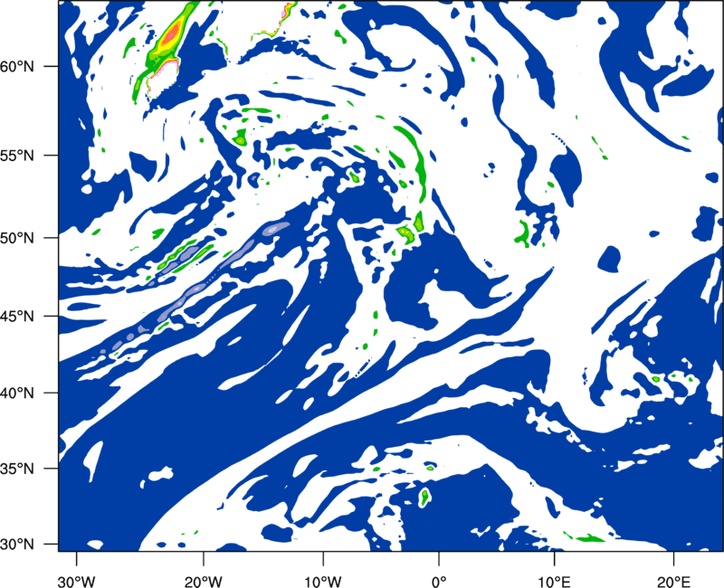724x588 pixels.
Task: Click the 30°N latitude label
Action: pyautogui.click(x=17, y=544)
